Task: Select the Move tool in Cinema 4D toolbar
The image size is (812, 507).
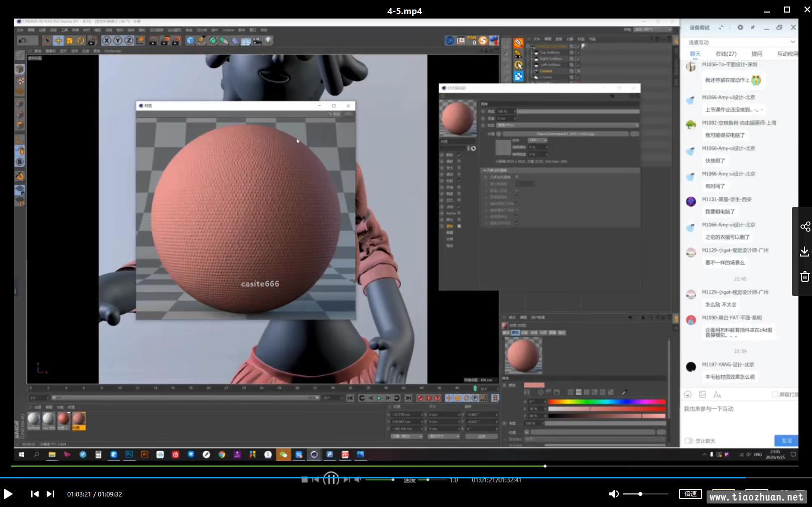Action: pos(58,41)
